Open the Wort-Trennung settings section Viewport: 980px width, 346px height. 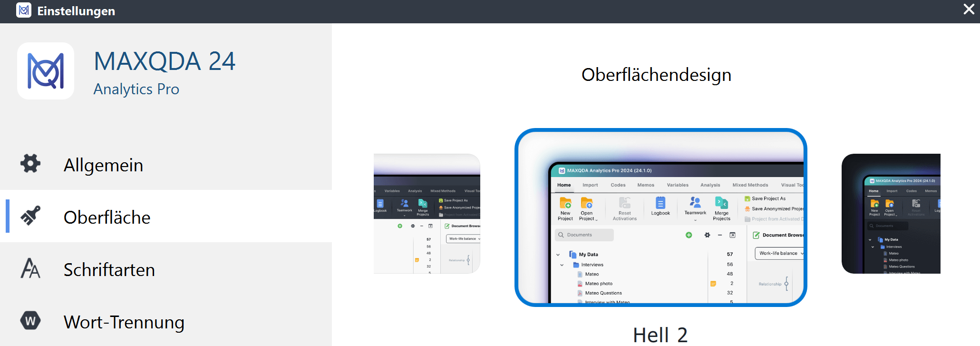(166, 321)
